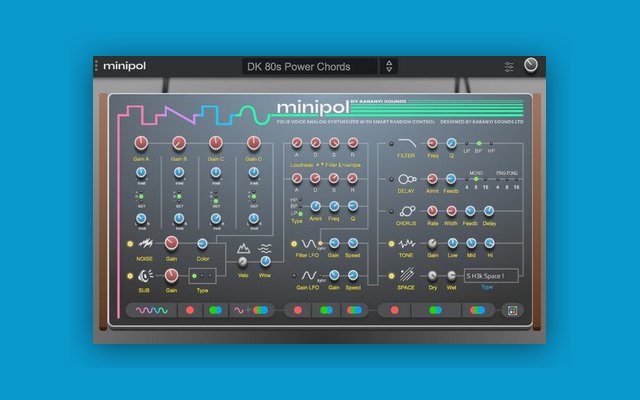This screenshot has height=400, width=640.
Task: Click the Loudness / Filter Envelope arrows
Action: click(320, 164)
